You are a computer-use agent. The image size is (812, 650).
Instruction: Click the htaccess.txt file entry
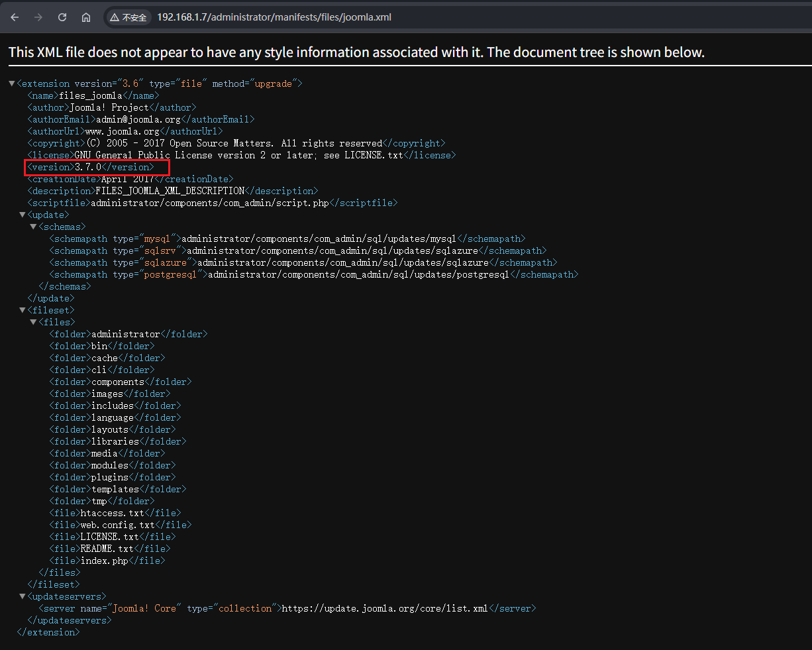tap(115, 513)
